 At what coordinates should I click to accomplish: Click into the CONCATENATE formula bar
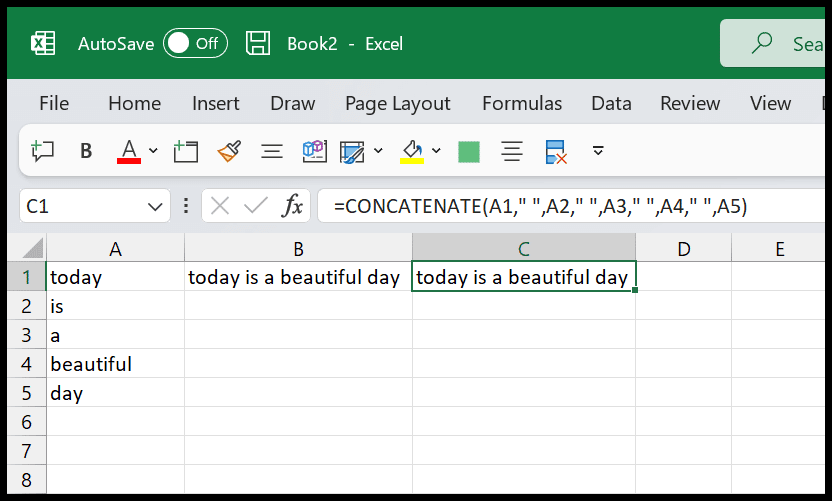pyautogui.click(x=571, y=206)
